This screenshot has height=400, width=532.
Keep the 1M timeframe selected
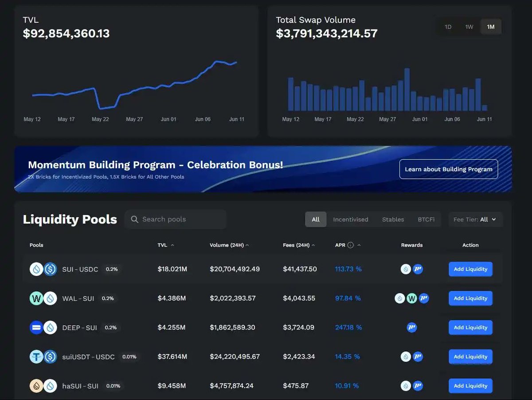click(x=491, y=27)
